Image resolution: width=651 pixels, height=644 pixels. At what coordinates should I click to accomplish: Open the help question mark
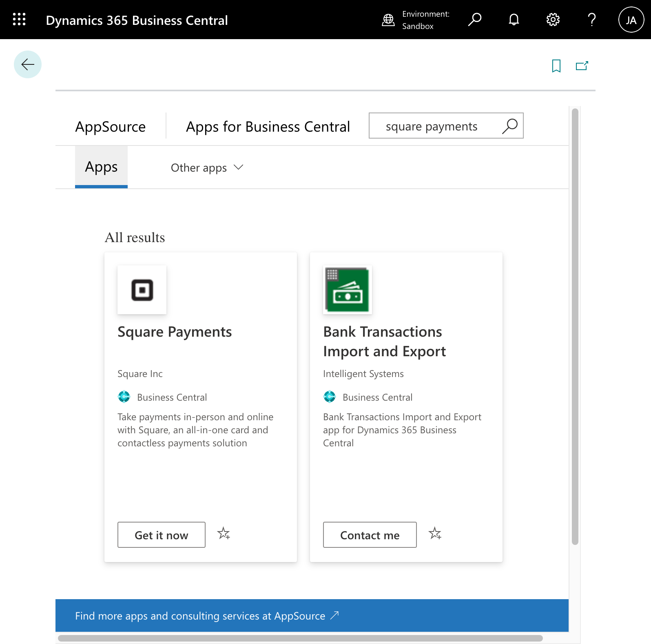[592, 20]
